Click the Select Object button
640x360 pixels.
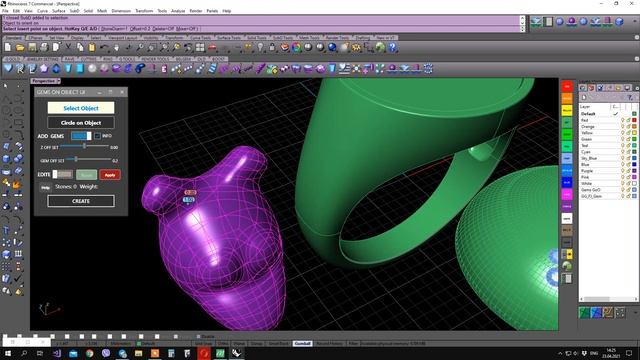[x=81, y=108]
